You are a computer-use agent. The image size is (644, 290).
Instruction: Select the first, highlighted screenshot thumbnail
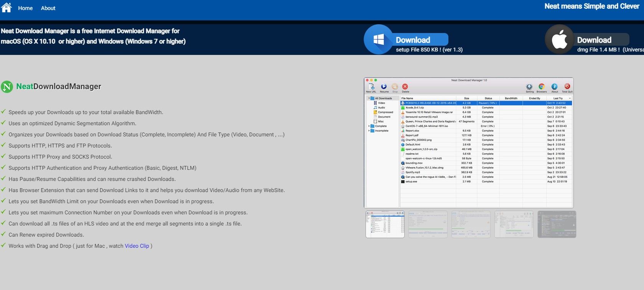pyautogui.click(x=385, y=224)
